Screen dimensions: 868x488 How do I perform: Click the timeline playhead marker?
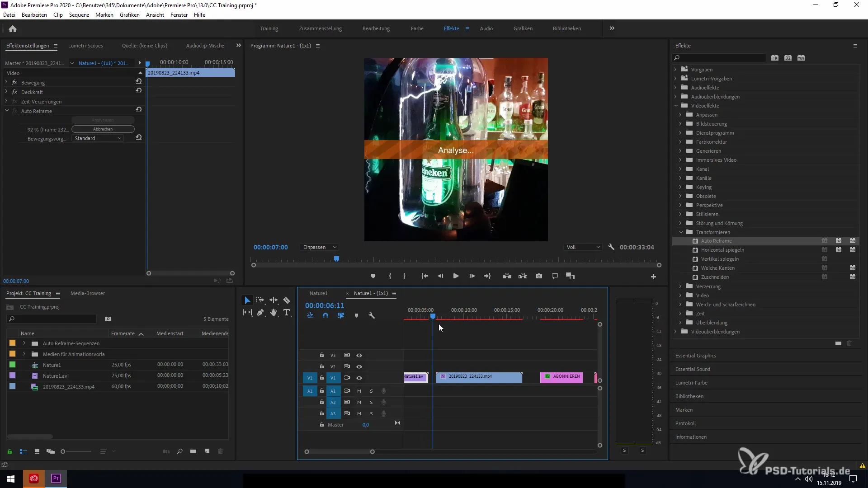[x=433, y=316]
